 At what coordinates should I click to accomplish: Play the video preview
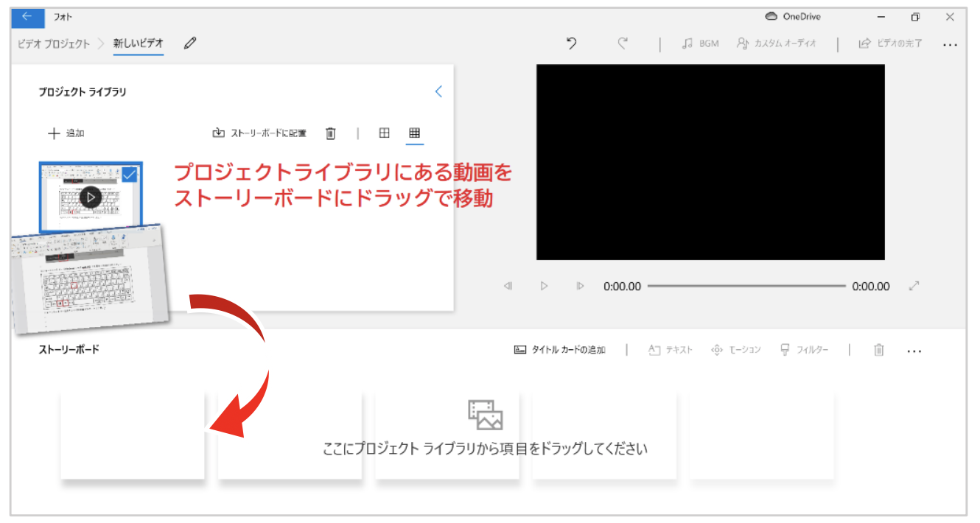point(544,286)
